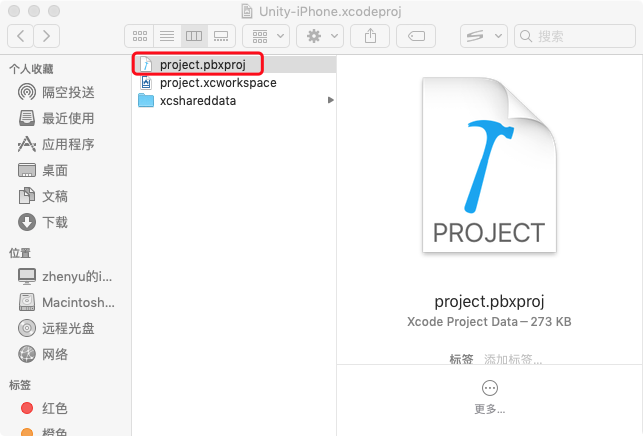The height and width of the screenshot is (436, 643).
Task: Select the zhenyu iMac location
Action: (65, 276)
